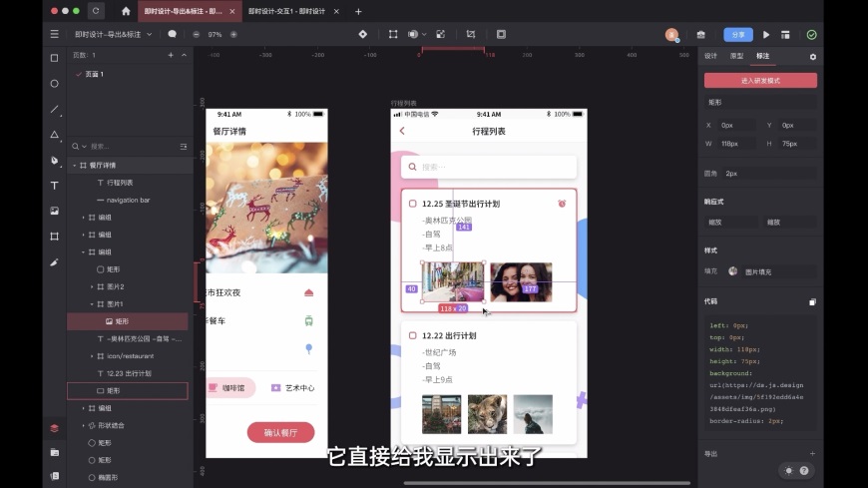Open the help question mark button
The image size is (868, 488).
(x=804, y=471)
